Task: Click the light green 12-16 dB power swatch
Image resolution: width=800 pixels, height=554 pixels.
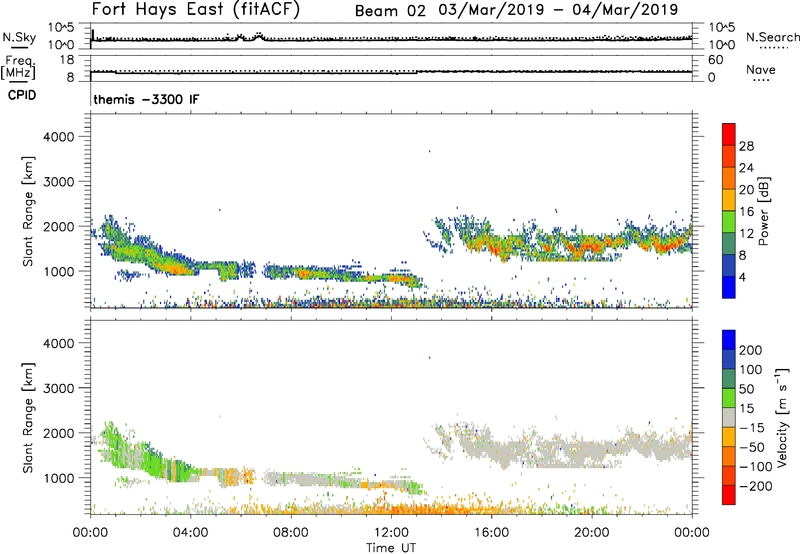Action: [x=729, y=222]
